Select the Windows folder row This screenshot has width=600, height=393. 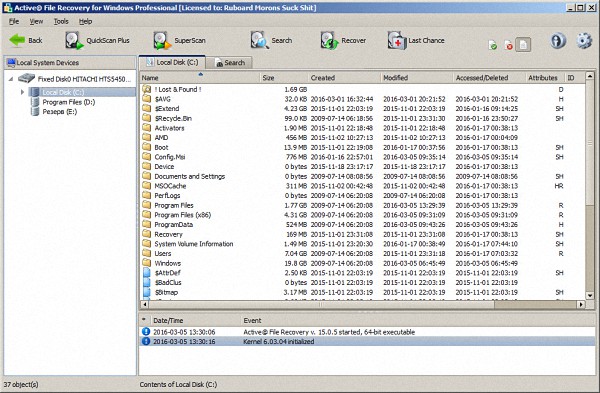(x=362, y=263)
